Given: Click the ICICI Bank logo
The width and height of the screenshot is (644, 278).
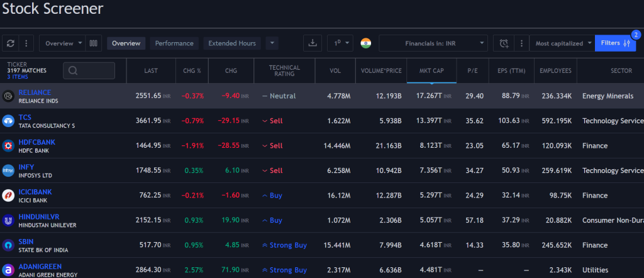Looking at the screenshot, I should click(8, 196).
